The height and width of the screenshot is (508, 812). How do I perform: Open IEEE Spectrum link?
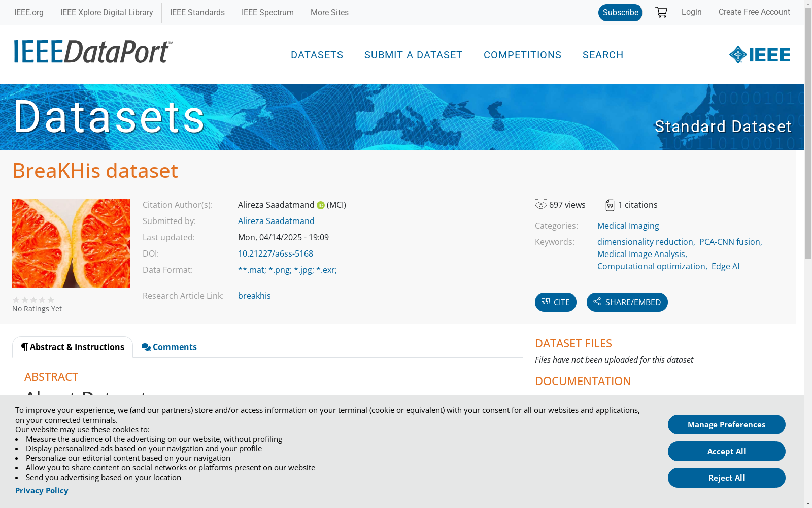[x=267, y=13]
